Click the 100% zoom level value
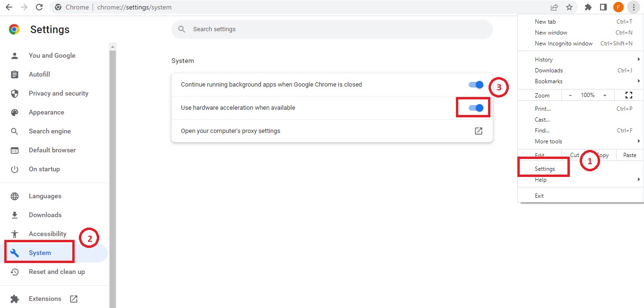Viewport: 644px width, 308px height. [588, 95]
